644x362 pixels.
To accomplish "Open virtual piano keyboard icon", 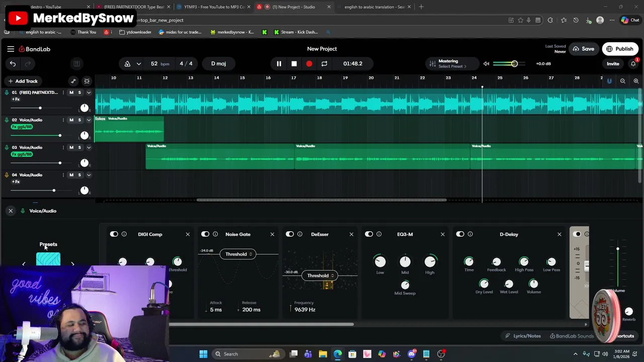I will [x=76, y=63].
